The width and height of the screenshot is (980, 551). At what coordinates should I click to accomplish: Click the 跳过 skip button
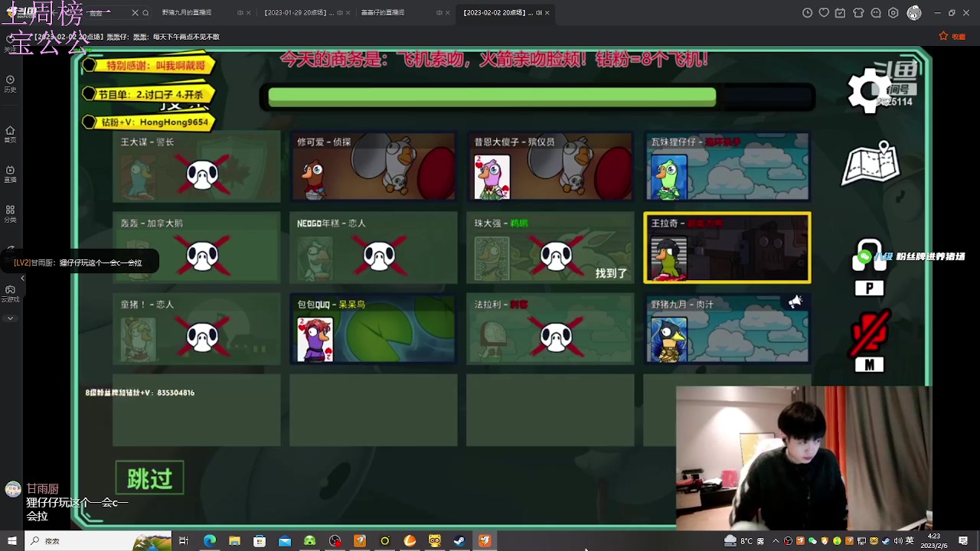[150, 478]
